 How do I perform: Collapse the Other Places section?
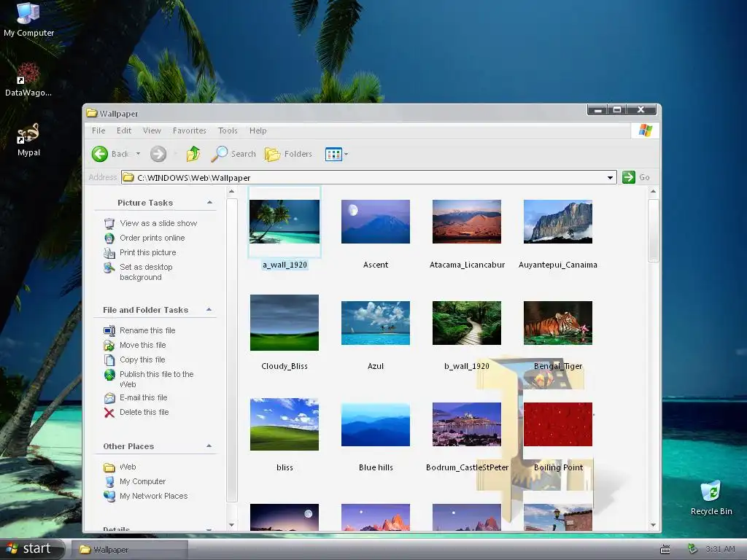[209, 446]
